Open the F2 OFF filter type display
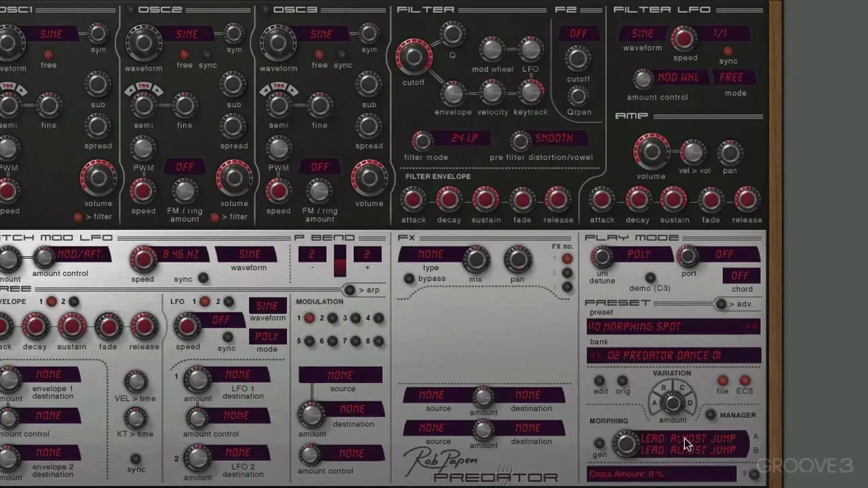Viewport: 868px width, 488px height. (x=578, y=33)
